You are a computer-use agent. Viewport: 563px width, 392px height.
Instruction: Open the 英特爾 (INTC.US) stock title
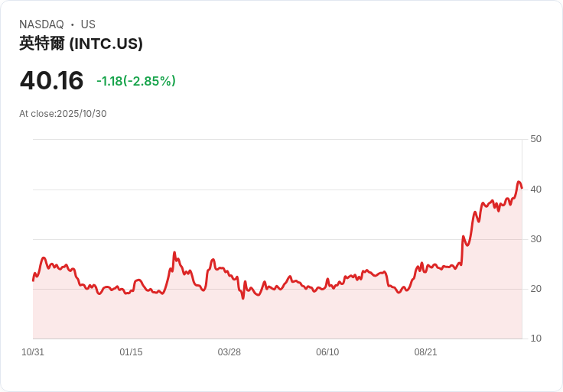[x=81, y=44]
